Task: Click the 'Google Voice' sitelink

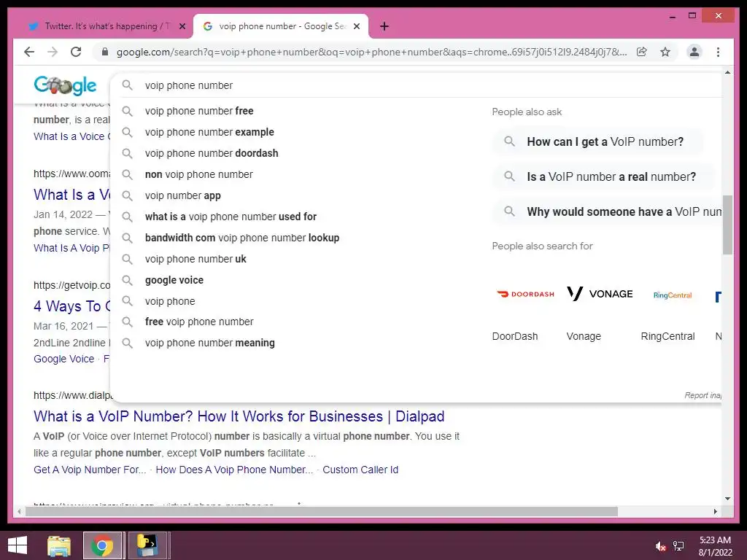Action: 64,359
